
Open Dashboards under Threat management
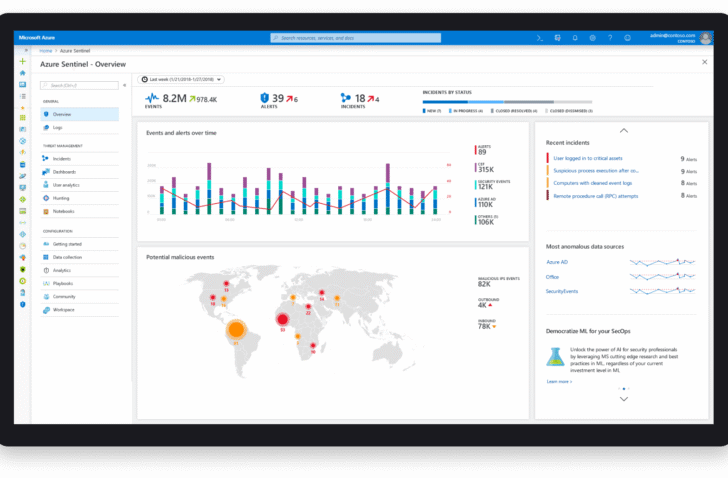pos(79,172)
